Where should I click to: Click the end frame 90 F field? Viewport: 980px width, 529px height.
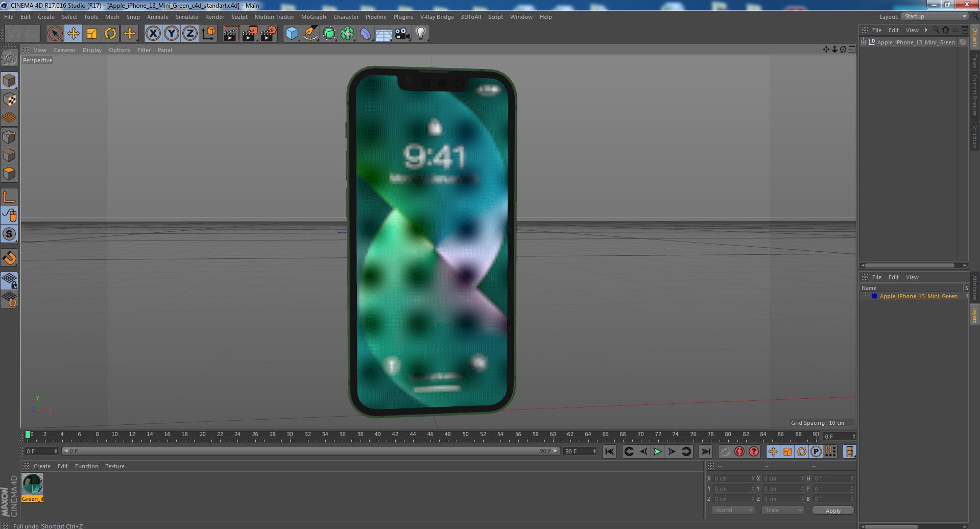point(580,451)
